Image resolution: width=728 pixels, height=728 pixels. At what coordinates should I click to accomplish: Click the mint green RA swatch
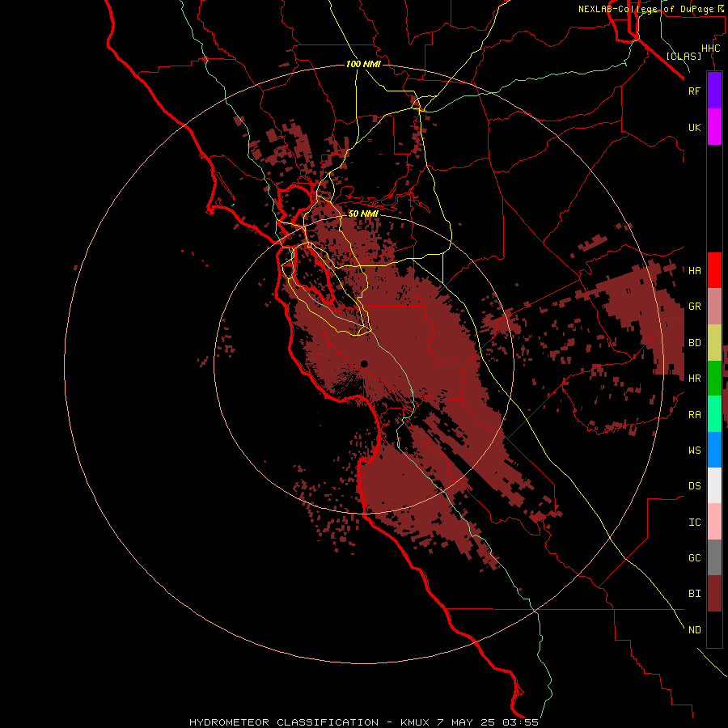click(x=714, y=414)
